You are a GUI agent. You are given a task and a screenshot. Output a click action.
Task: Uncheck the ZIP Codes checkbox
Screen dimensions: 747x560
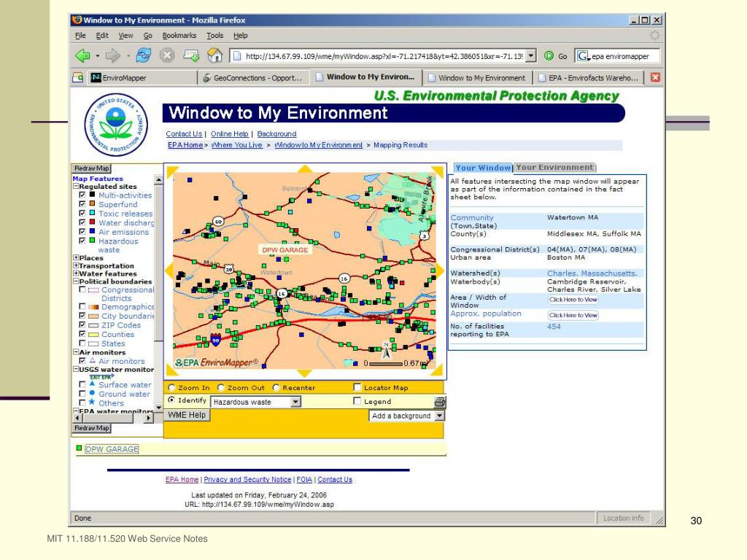point(82,324)
